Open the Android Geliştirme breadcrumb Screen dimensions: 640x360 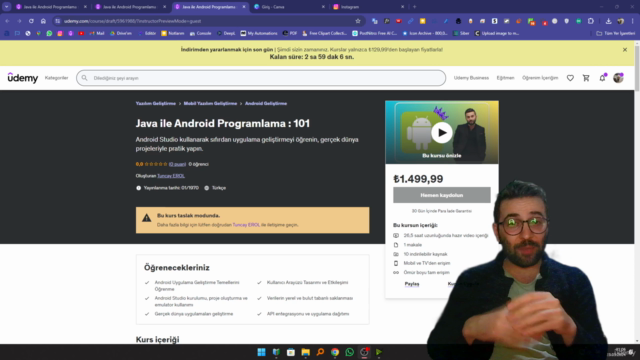coord(266,104)
